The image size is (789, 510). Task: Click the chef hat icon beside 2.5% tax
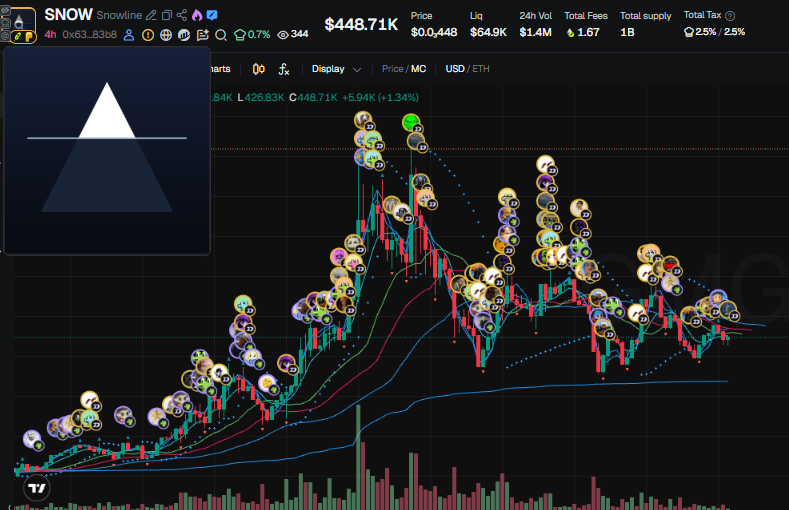[x=689, y=32]
